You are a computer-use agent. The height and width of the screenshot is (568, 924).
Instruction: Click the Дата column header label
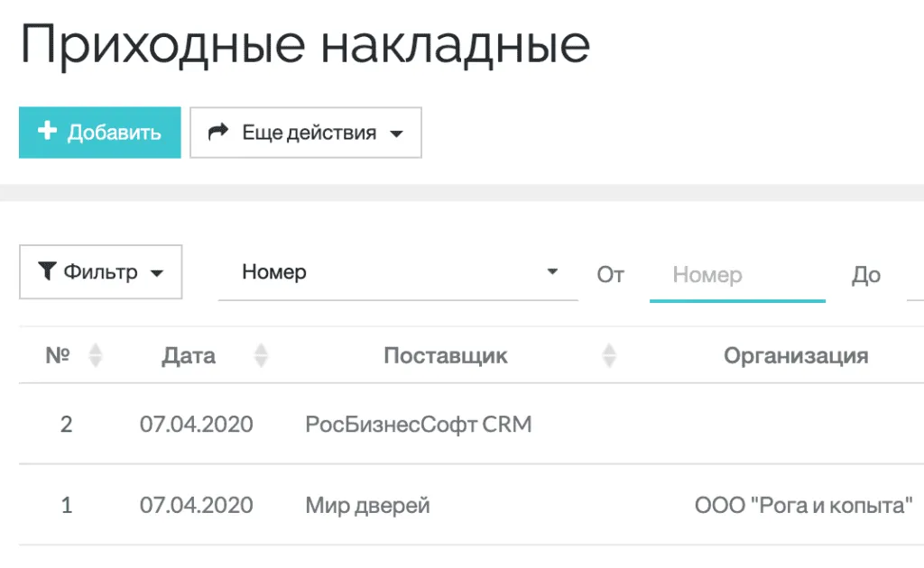coord(189,355)
